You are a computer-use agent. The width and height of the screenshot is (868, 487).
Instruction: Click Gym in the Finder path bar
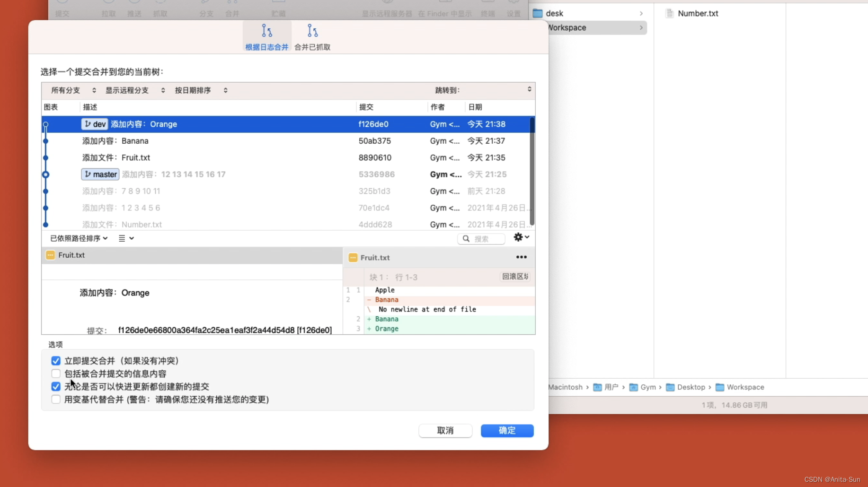(x=642, y=387)
